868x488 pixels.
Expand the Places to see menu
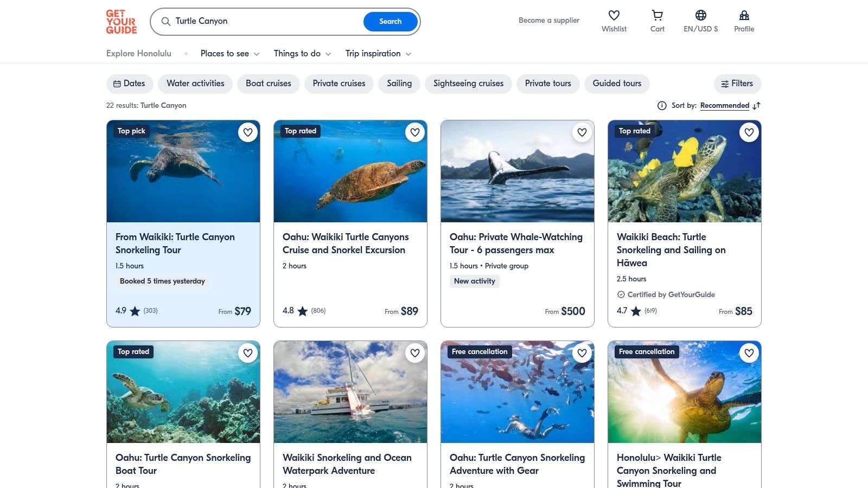pyautogui.click(x=230, y=54)
